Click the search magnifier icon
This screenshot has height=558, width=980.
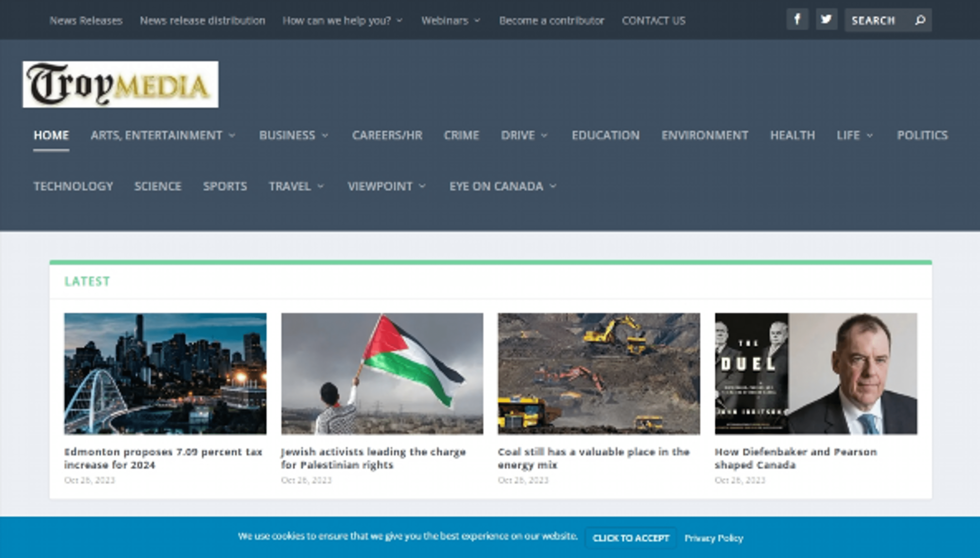pyautogui.click(x=920, y=20)
